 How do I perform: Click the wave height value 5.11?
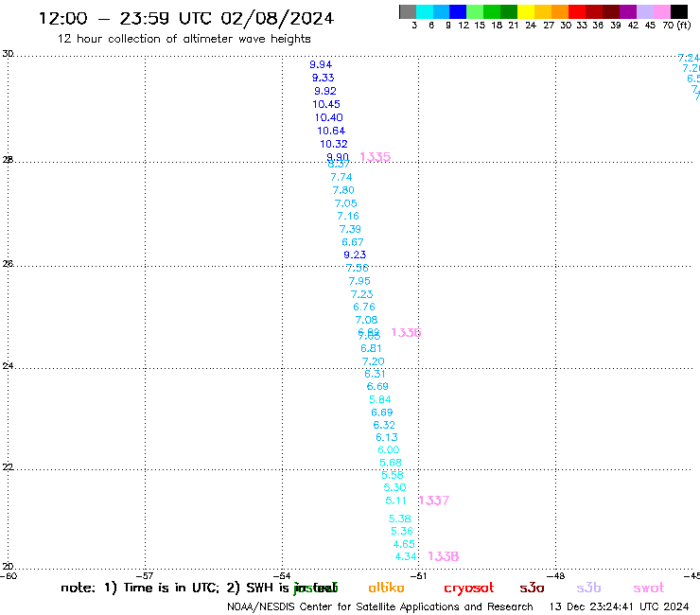(x=396, y=501)
